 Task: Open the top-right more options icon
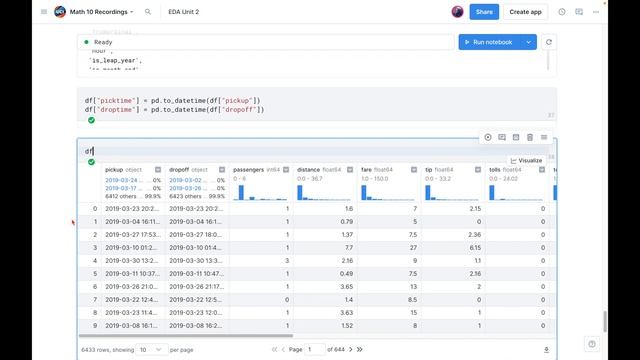coord(596,12)
